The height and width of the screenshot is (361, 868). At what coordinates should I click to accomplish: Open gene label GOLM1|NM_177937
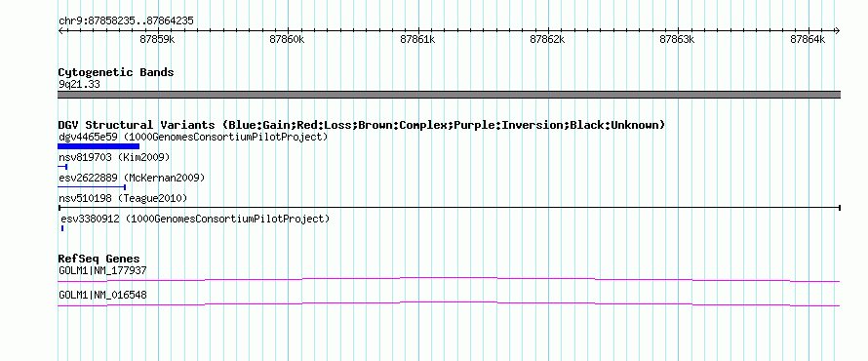click(x=102, y=271)
